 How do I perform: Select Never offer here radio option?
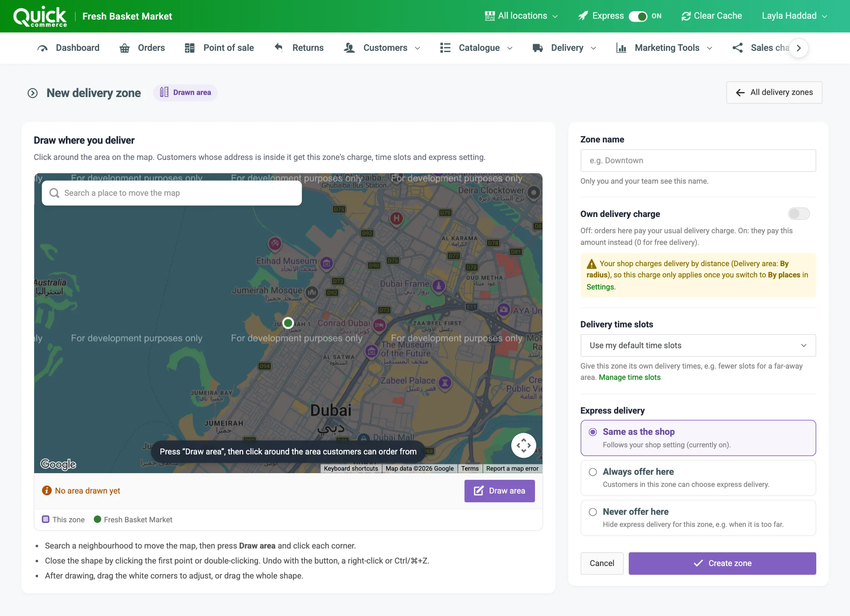point(698,518)
